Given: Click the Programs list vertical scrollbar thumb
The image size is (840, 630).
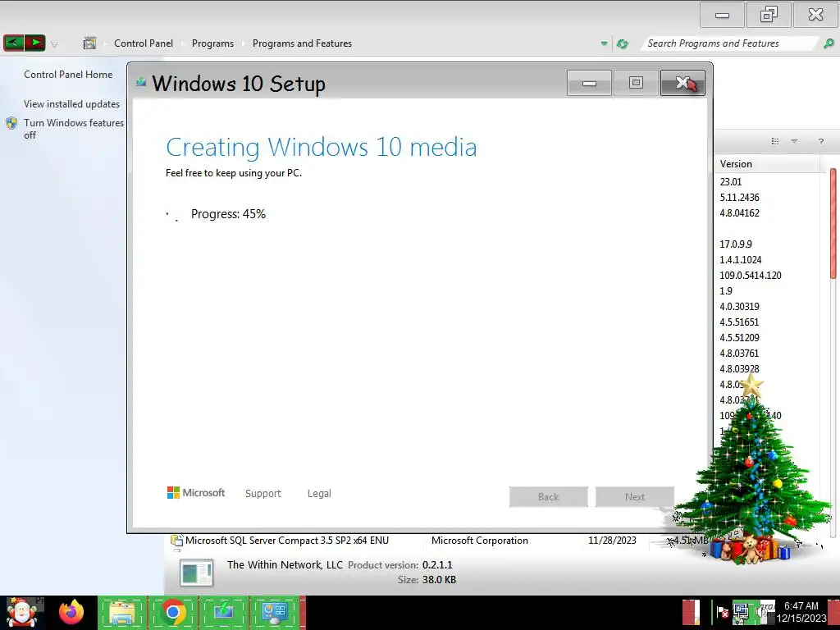Looking at the screenshot, I should click(833, 223).
